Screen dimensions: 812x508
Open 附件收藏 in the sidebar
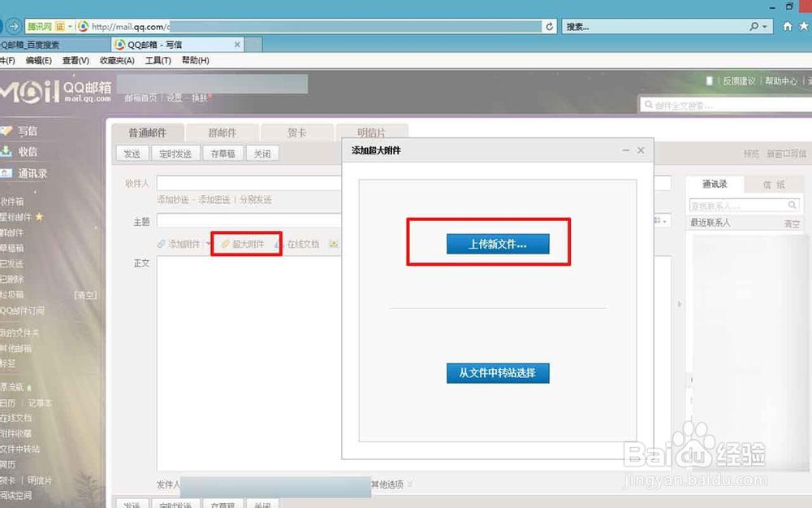(x=16, y=433)
